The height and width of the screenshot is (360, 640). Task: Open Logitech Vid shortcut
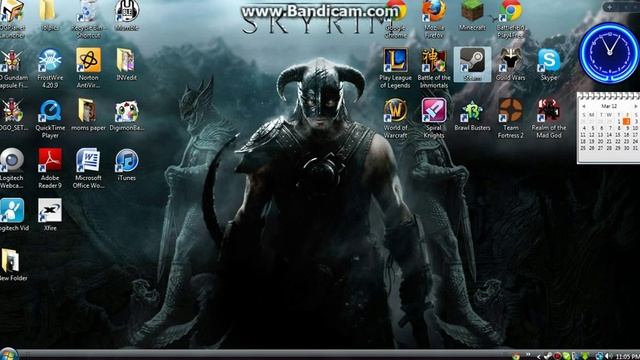(x=13, y=215)
